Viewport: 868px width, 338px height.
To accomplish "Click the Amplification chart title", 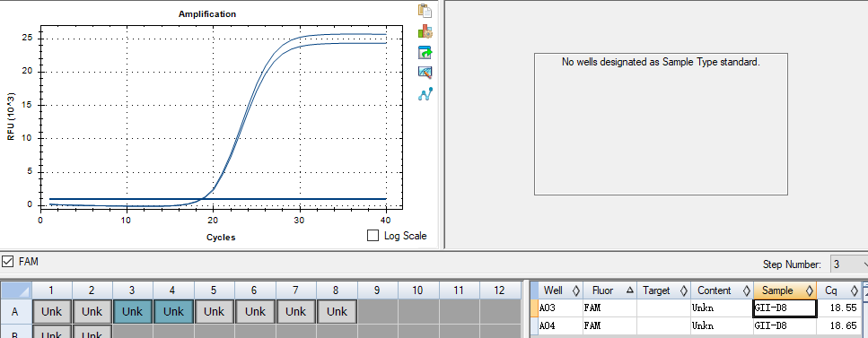I will pyautogui.click(x=207, y=13).
